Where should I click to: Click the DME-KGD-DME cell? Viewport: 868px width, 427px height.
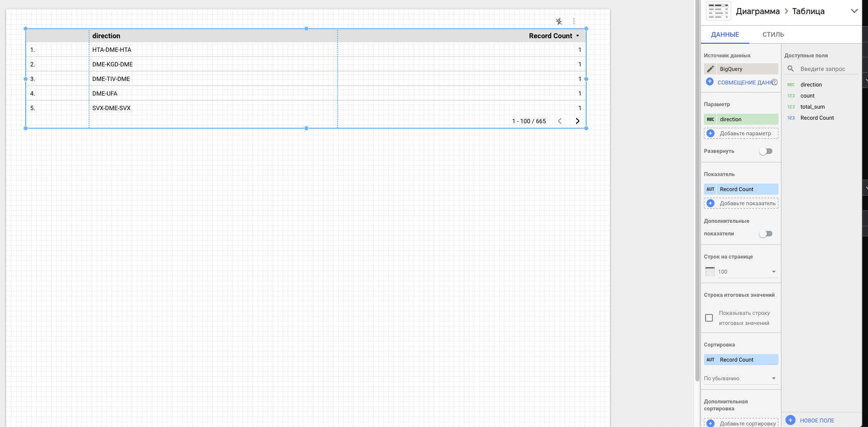pyautogui.click(x=112, y=64)
